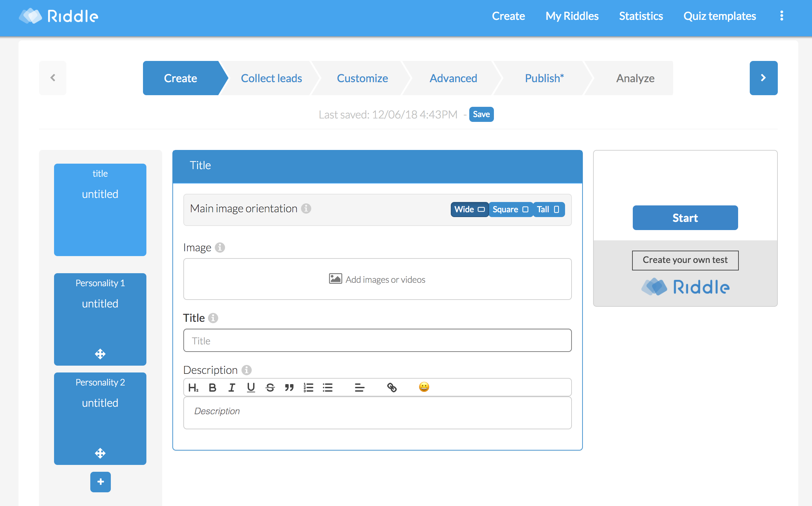This screenshot has height=506, width=812.
Task: Click the Last saved timestamp text
Action: [388, 114]
